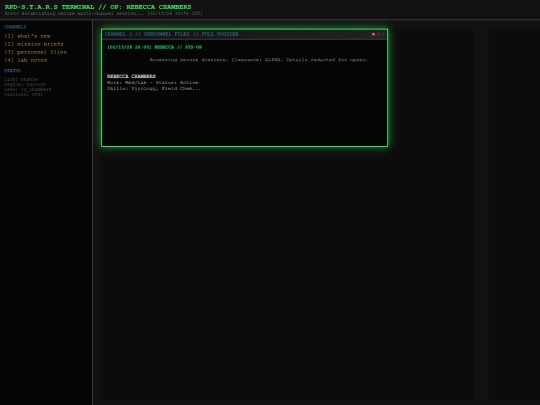Image resolution: width=540 pixels, height=405 pixels.
Task: Open the "[1] what's new" channel
Action: pos(27,36)
